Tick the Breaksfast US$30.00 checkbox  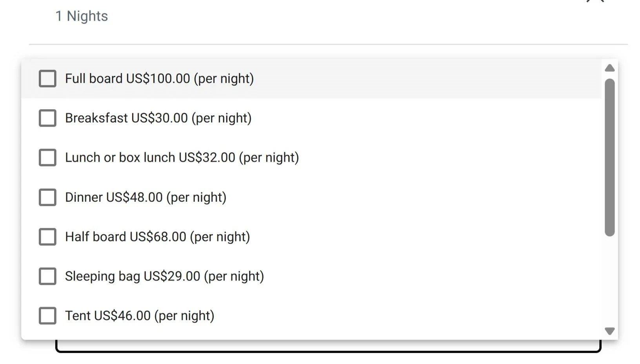47,118
